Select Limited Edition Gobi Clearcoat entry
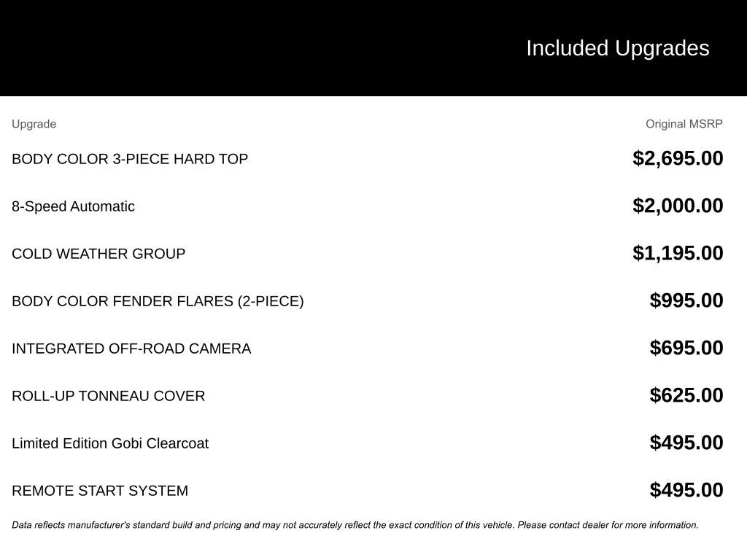This screenshot has width=747, height=560. pos(110,443)
